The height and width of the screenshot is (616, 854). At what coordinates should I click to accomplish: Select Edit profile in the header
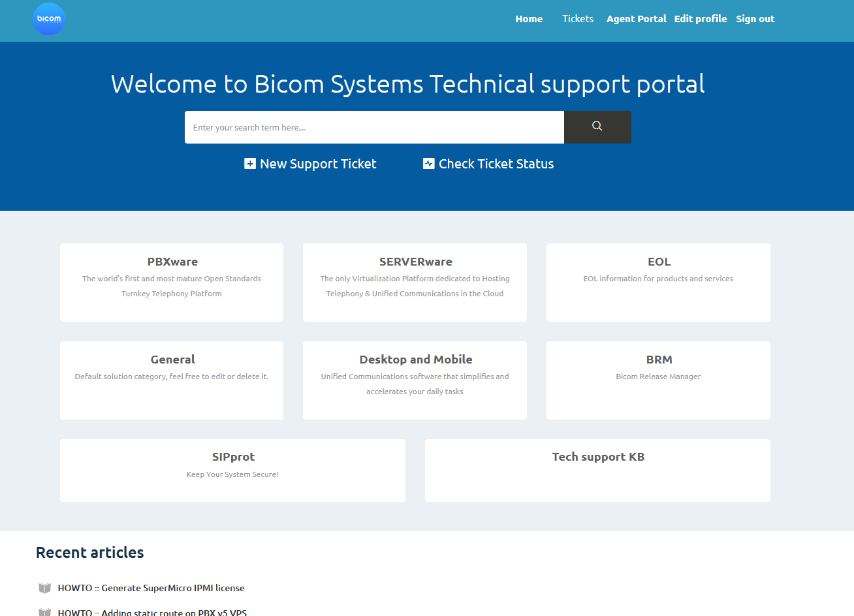(701, 19)
